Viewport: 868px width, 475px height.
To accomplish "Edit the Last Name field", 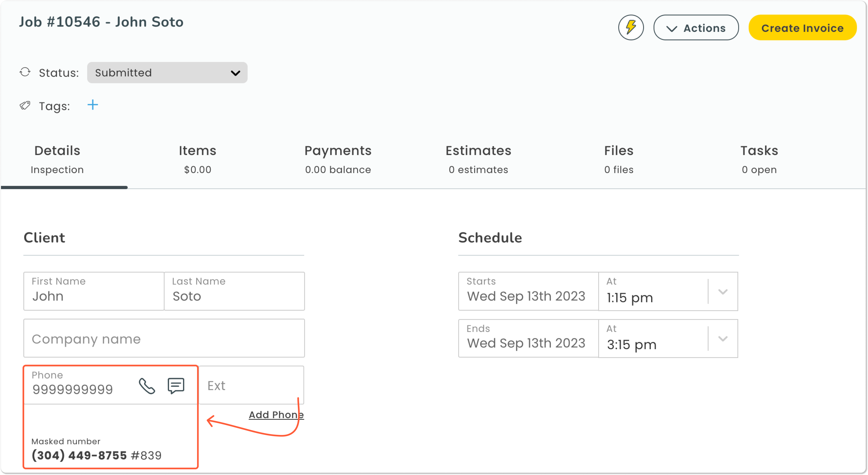I will 234,291.
